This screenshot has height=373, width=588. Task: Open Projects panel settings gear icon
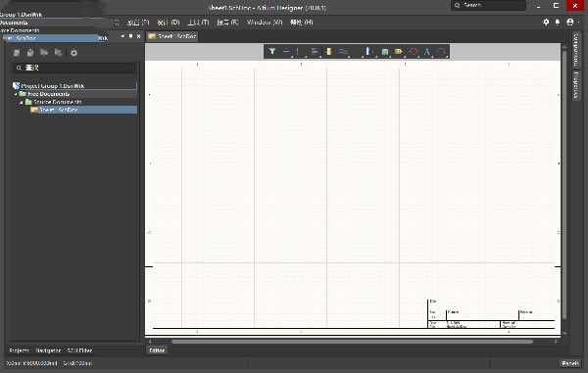[x=73, y=53]
